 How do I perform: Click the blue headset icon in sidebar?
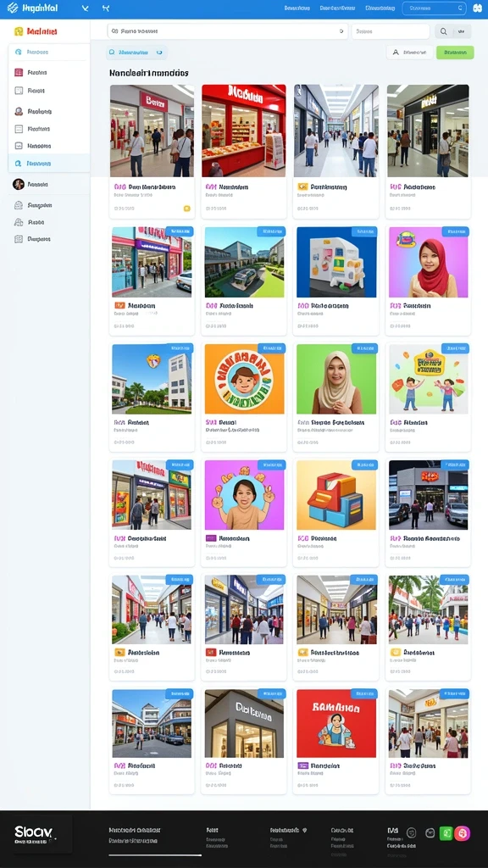point(19,52)
